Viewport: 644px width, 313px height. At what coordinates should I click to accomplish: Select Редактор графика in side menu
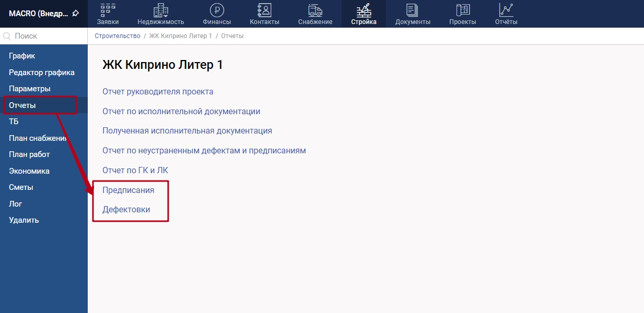point(42,73)
